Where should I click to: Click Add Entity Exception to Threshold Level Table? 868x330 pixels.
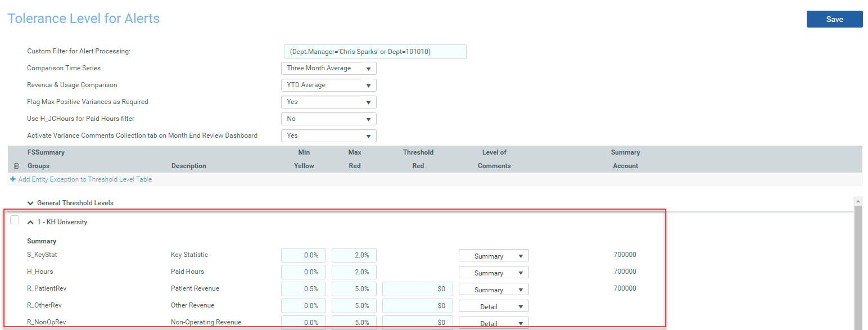pyautogui.click(x=85, y=179)
